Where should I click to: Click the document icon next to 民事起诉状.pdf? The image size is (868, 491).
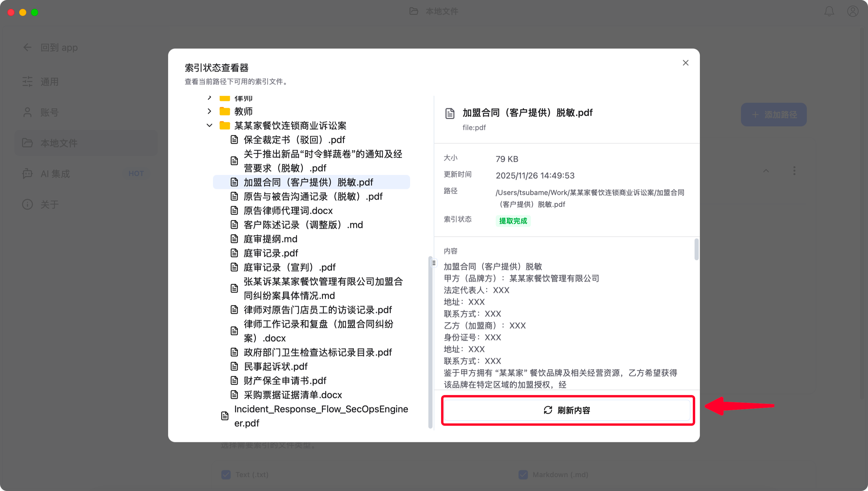pyautogui.click(x=234, y=366)
